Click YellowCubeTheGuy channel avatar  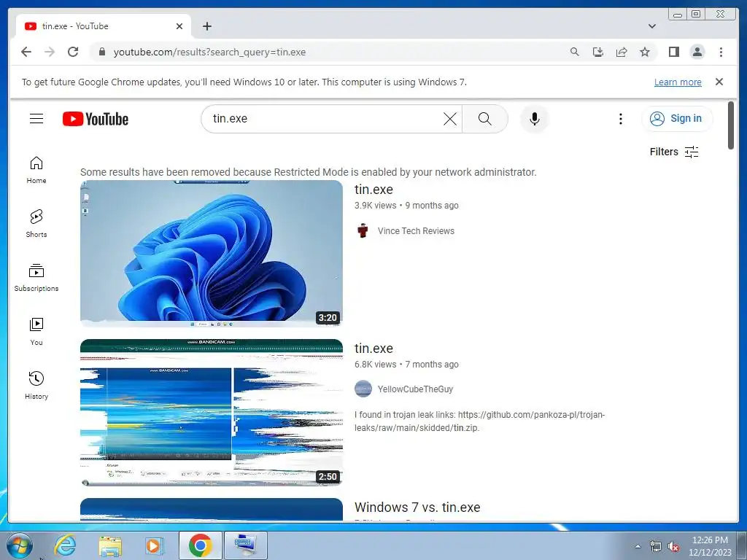pos(363,389)
